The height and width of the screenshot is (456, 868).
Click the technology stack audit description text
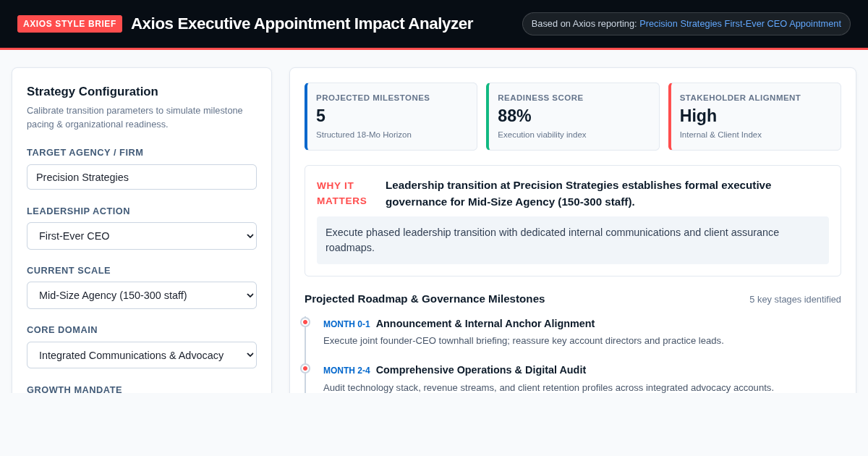tap(548, 387)
